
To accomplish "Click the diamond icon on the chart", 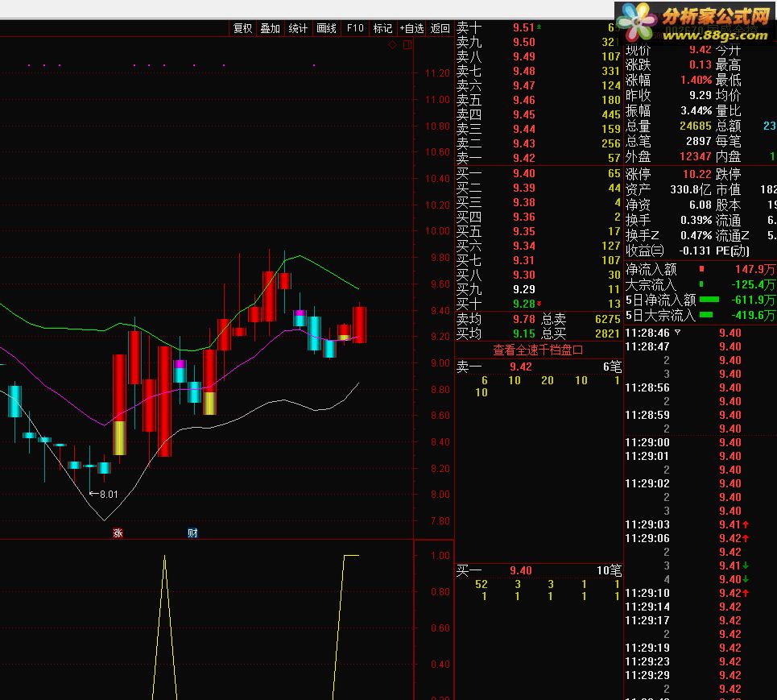I will coord(392,44).
